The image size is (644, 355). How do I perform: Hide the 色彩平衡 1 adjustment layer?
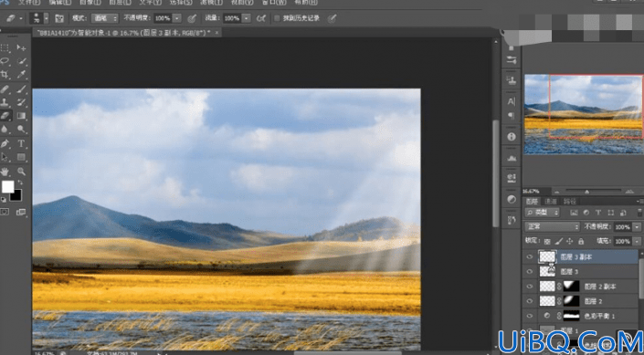[x=530, y=316]
